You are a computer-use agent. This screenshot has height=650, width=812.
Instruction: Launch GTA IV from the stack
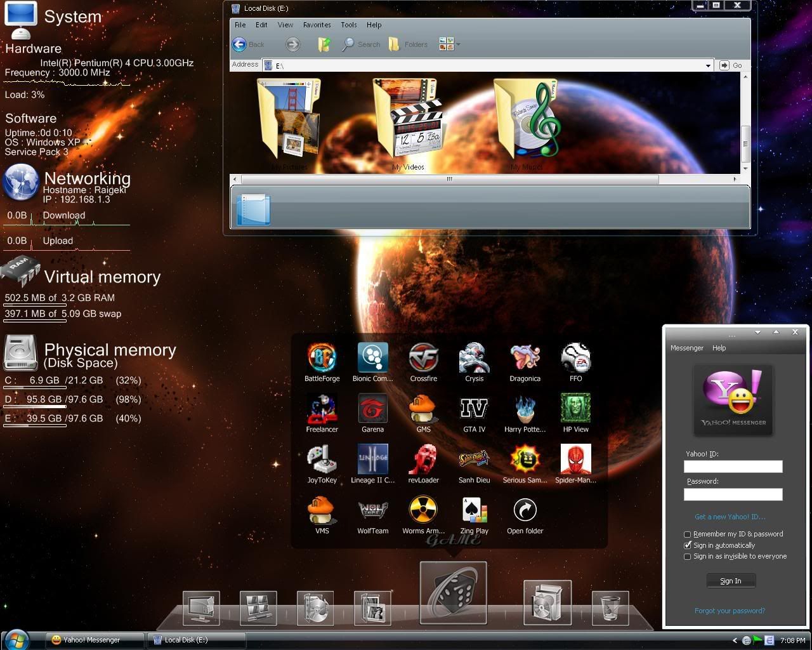[474, 409]
